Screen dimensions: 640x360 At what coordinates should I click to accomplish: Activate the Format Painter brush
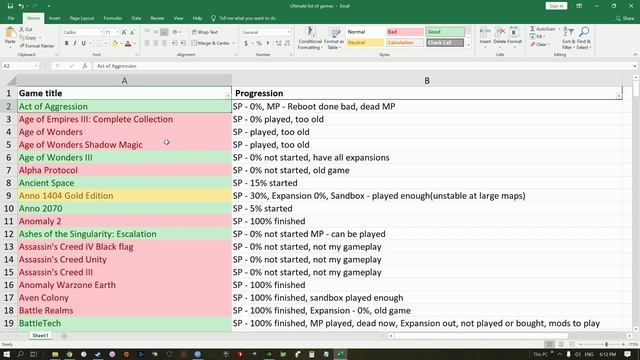(x=22, y=46)
